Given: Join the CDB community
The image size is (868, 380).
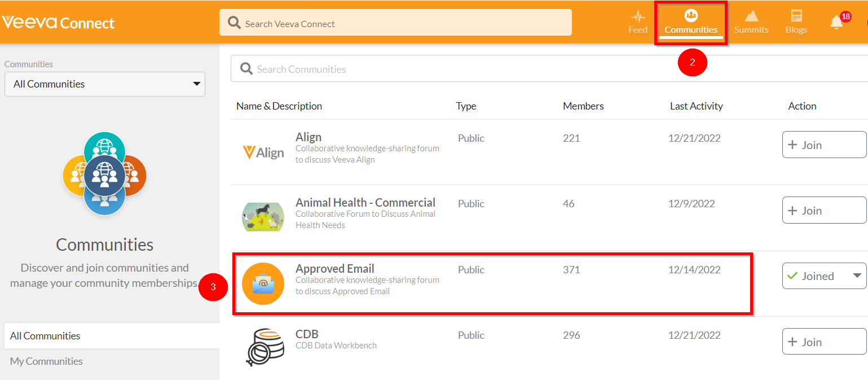Looking at the screenshot, I should tap(823, 342).
